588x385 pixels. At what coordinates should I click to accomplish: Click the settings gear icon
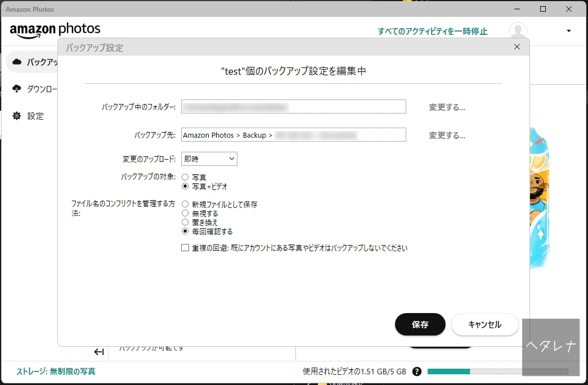17,116
